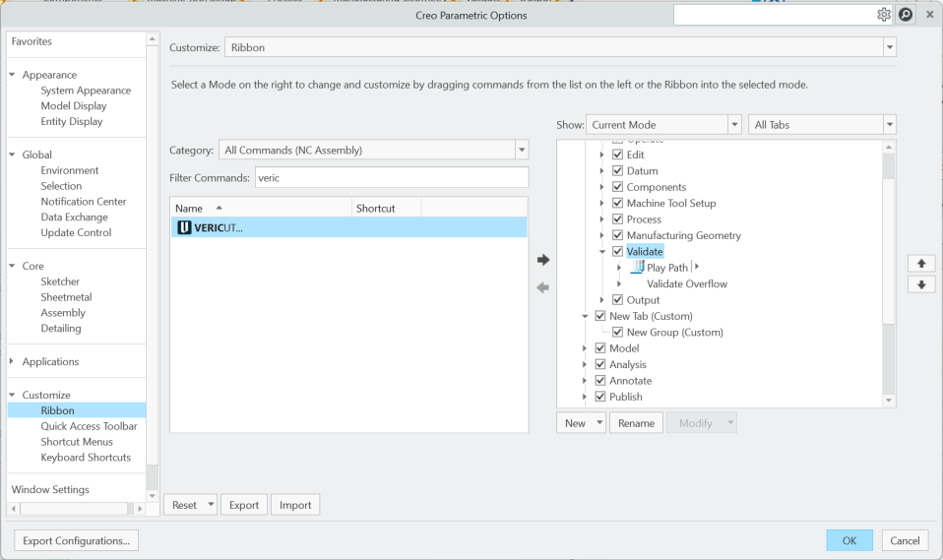The image size is (943, 560).
Task: Open the New button dropdown arrow
Action: (599, 423)
